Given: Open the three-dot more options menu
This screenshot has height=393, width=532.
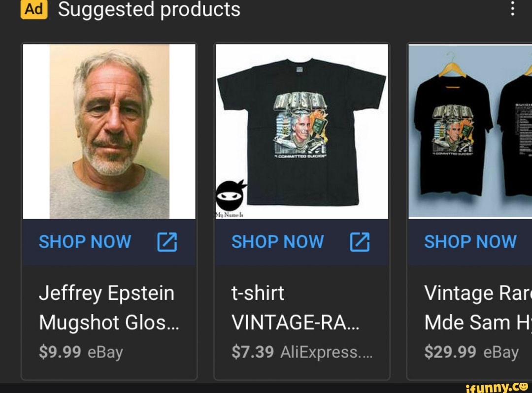Looking at the screenshot, I should pos(513,8).
